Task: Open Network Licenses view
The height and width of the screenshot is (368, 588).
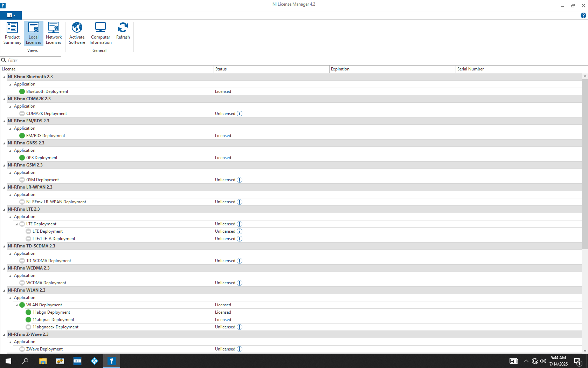Action: pyautogui.click(x=54, y=33)
